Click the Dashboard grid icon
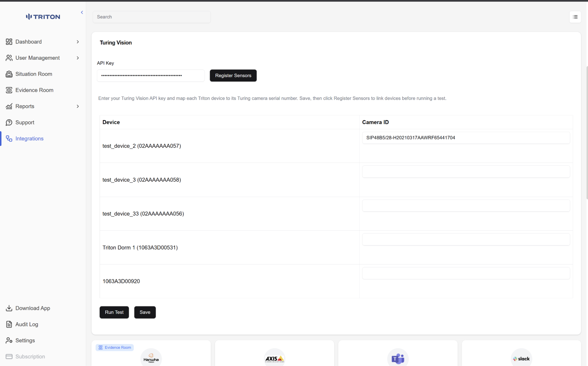The height and width of the screenshot is (366, 588). (9, 42)
